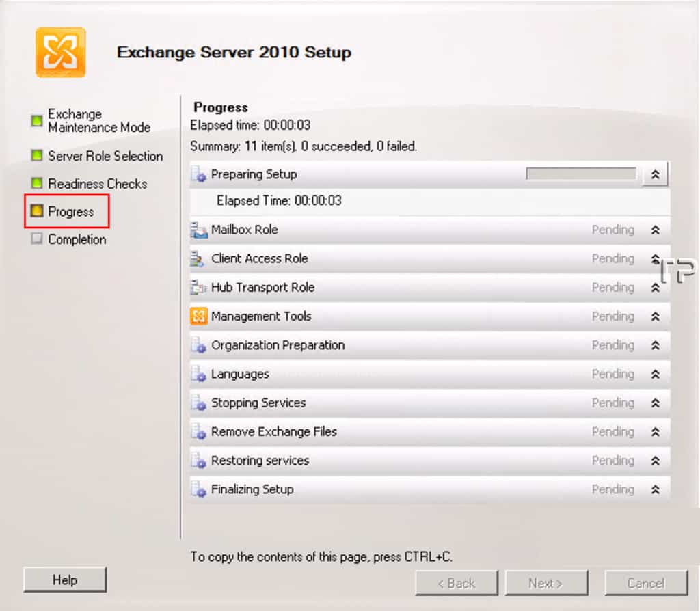Click the Management Tools label
Image resolution: width=700 pixels, height=611 pixels.
(261, 316)
